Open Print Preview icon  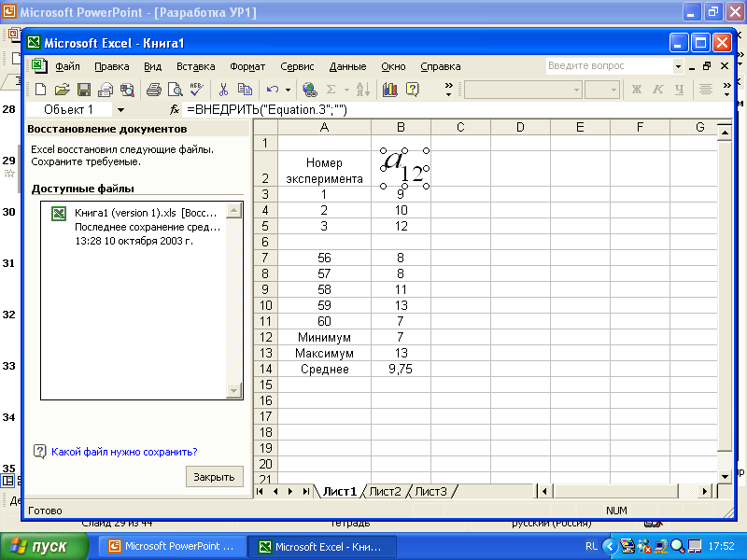pos(175,90)
